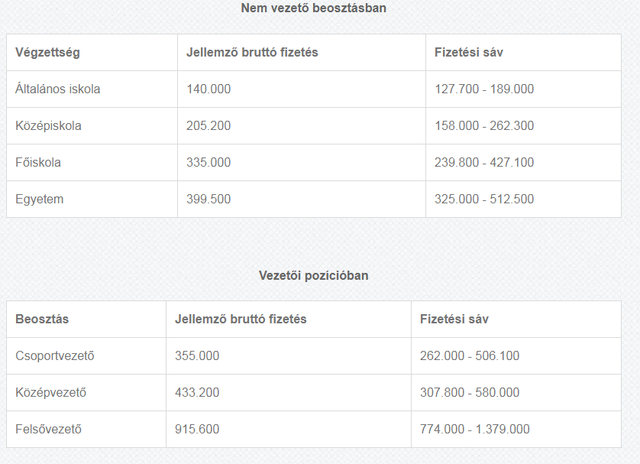Click the Felsővezető row label
This screenshot has height=464, width=640.
click(x=49, y=429)
